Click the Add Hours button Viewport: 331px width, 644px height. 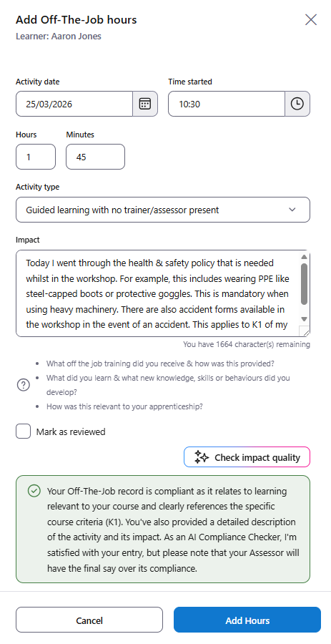247,620
